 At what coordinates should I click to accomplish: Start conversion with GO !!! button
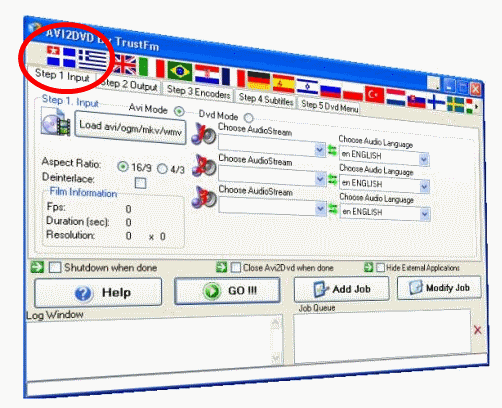click(x=227, y=291)
